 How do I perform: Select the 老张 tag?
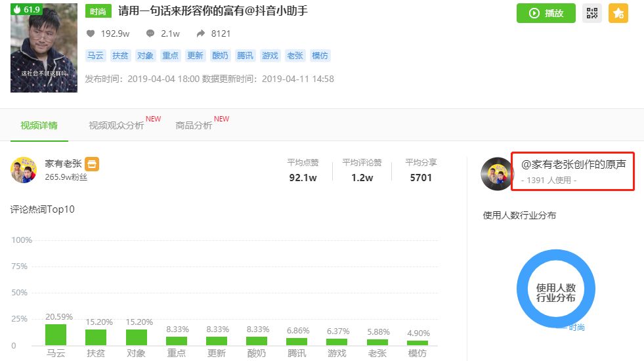295,55
